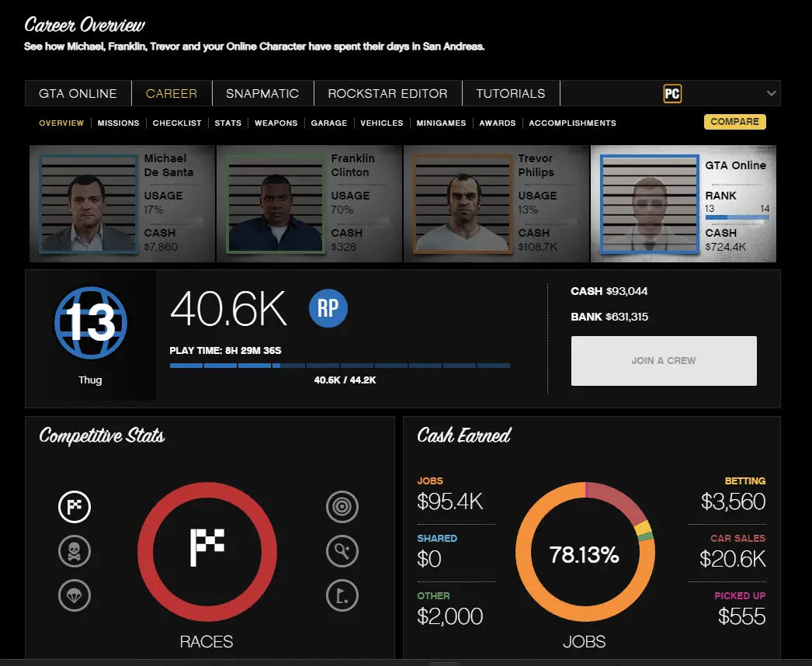Click the JOBS $95.4K cash entry
This screenshot has width=812, height=666.
coord(450,494)
